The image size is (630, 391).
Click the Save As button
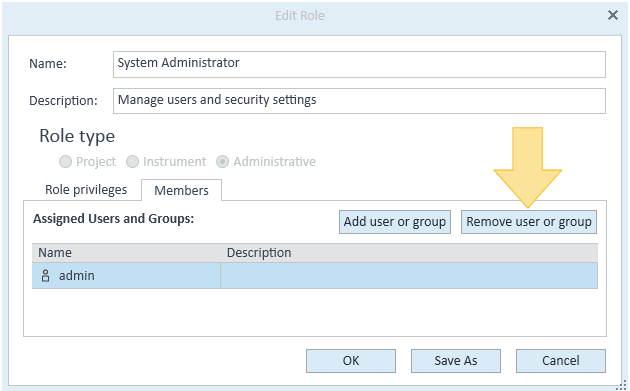(456, 361)
